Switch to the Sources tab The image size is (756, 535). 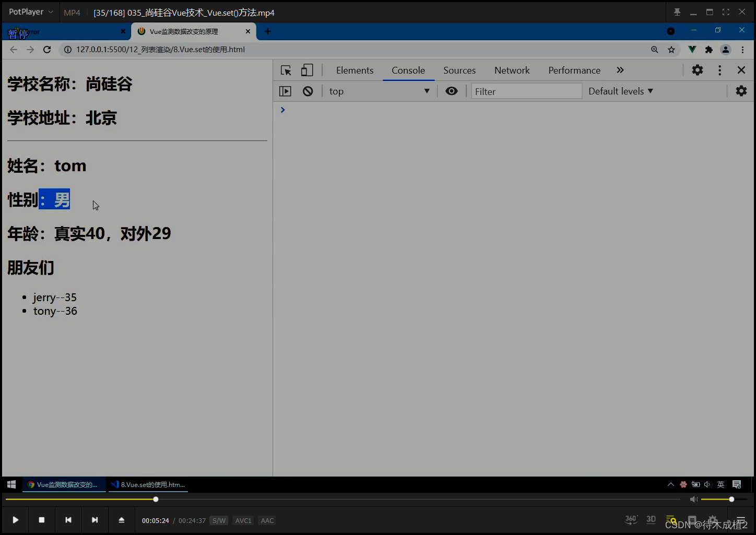point(459,70)
